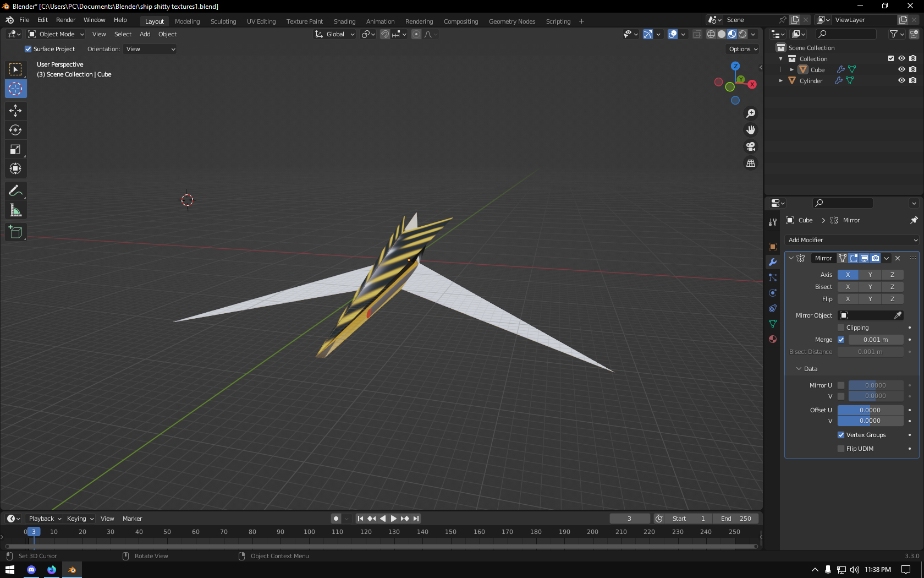924x578 pixels.
Task: Choose the Move tool in toolbar
Action: (x=15, y=111)
